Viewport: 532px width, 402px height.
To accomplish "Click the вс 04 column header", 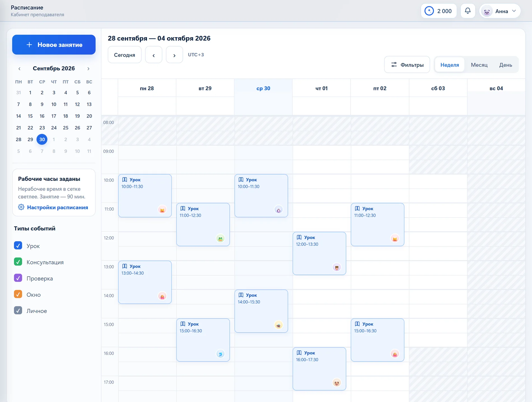I will coord(496,88).
